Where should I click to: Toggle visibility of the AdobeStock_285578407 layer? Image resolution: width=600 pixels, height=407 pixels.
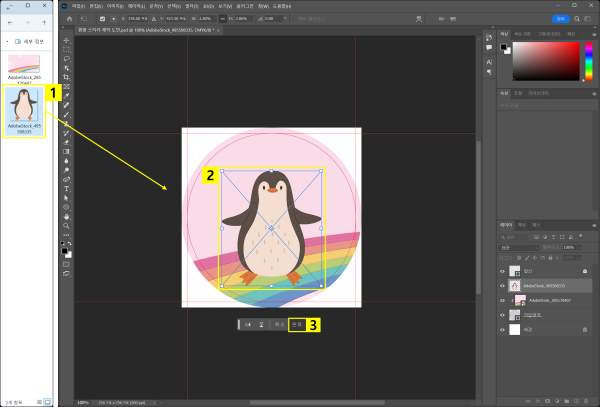502,299
